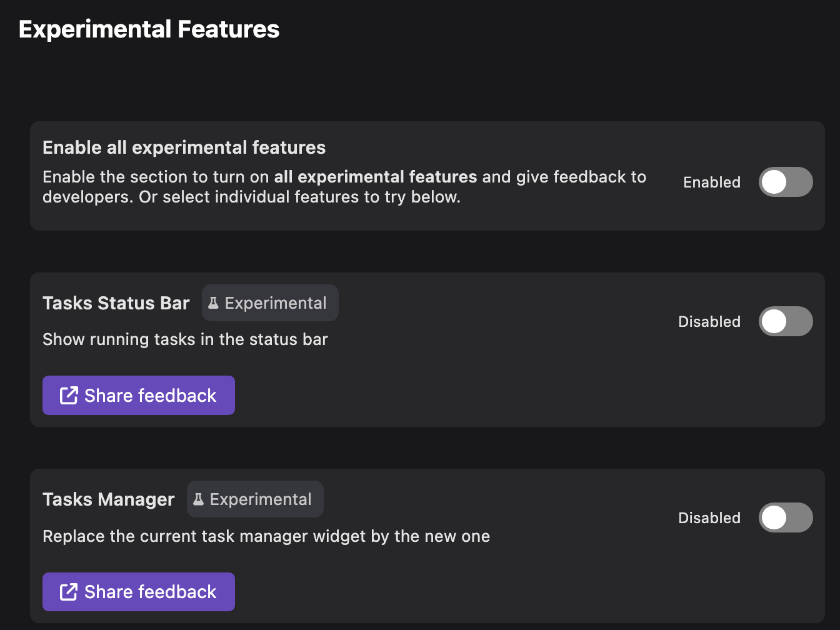Click the white knob of the Enabled switch
840x630 pixels.
(x=774, y=182)
